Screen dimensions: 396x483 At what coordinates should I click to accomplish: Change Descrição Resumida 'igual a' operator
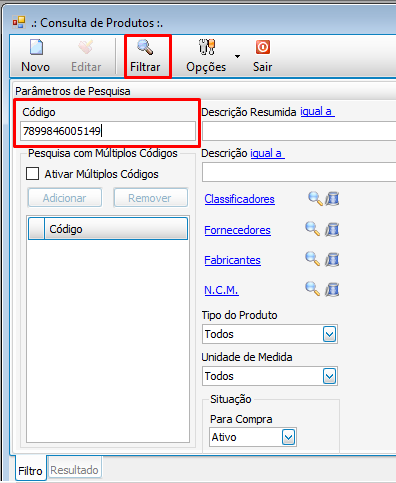coord(317,112)
